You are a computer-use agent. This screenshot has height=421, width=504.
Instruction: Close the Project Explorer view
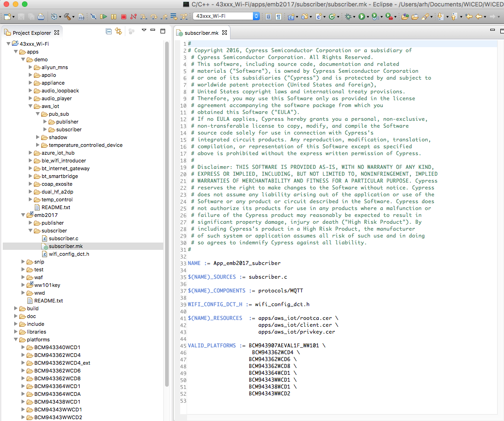pos(57,32)
